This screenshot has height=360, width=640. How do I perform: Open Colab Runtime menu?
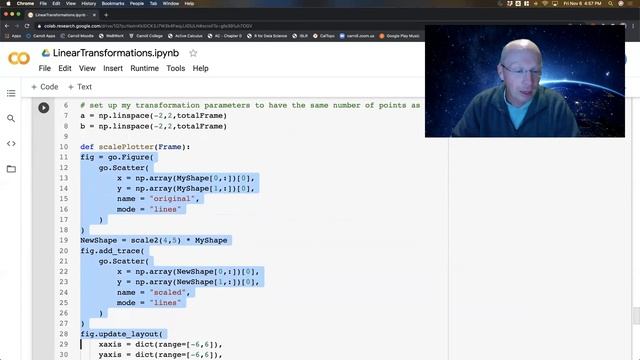point(144,68)
